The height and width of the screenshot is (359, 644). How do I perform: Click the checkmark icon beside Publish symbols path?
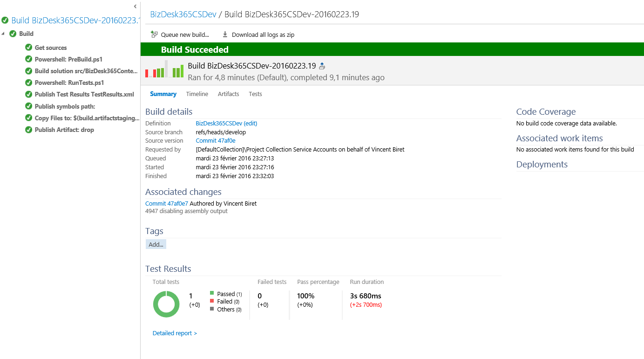click(28, 106)
